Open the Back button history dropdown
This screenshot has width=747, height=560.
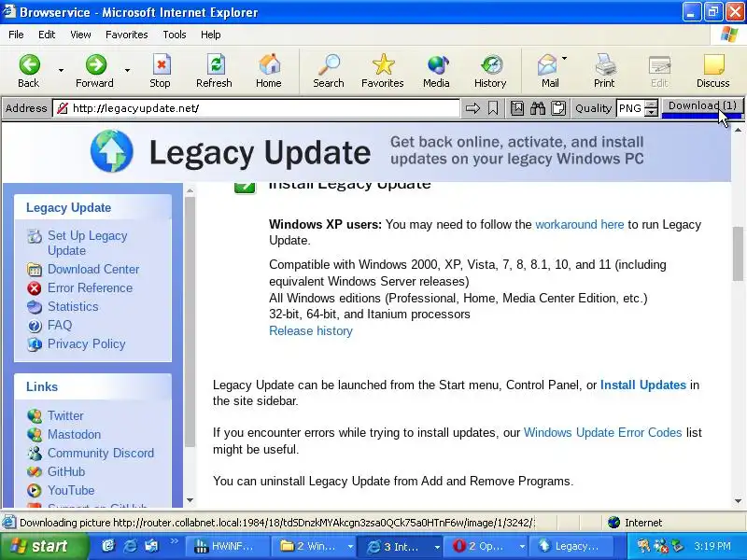(61, 71)
